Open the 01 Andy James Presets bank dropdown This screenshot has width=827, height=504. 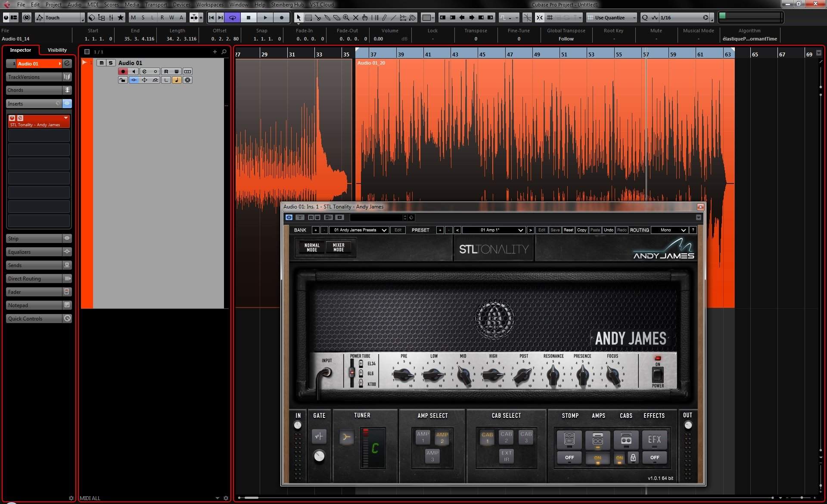[360, 230]
